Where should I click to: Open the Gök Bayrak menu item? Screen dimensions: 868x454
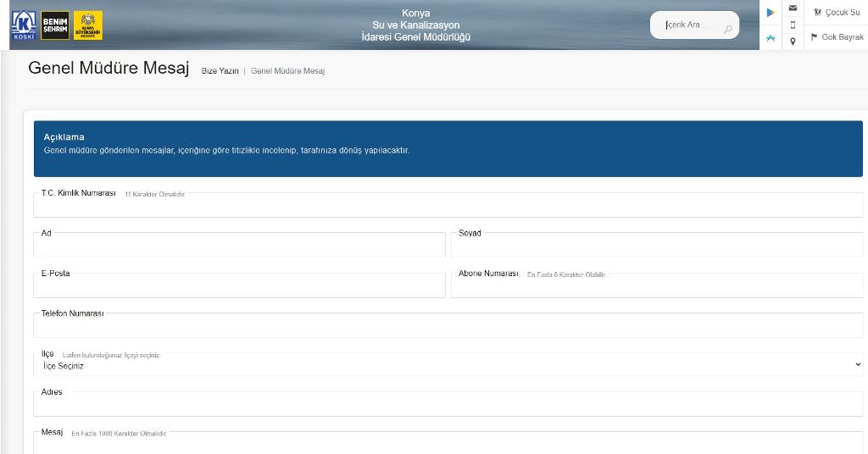(836, 37)
